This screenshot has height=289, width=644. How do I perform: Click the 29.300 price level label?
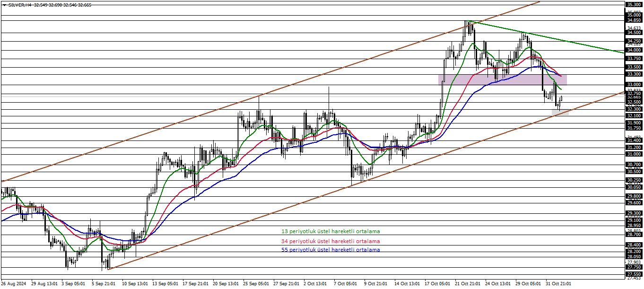point(634,213)
